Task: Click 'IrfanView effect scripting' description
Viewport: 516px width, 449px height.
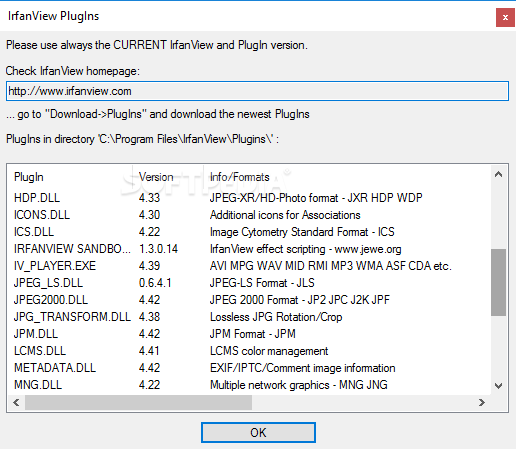Action: pos(305,249)
